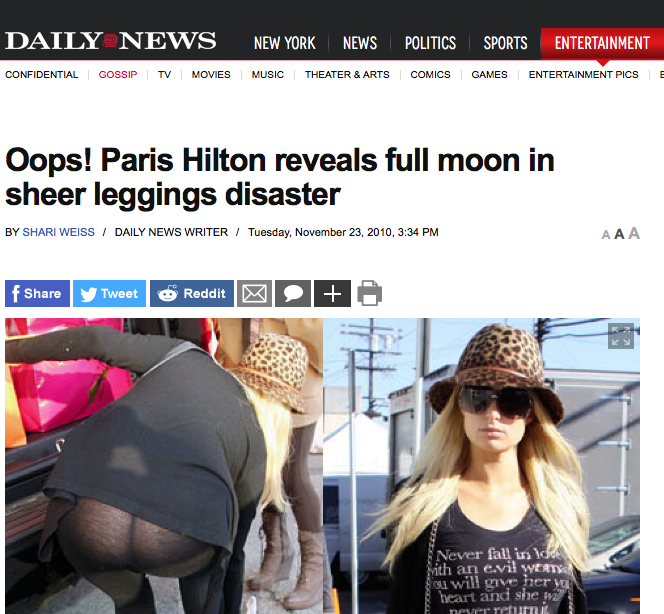Select the medium font size A

pyautogui.click(x=619, y=234)
